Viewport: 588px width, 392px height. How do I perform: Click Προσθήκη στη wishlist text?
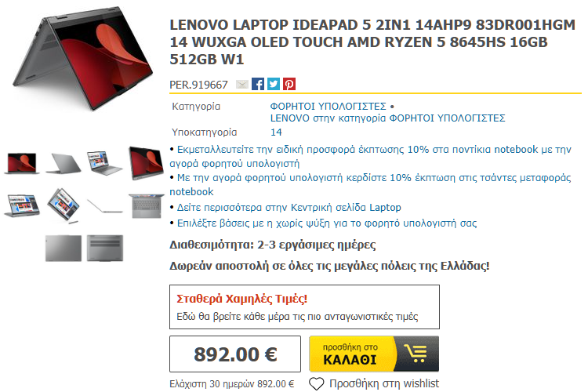[x=384, y=383]
